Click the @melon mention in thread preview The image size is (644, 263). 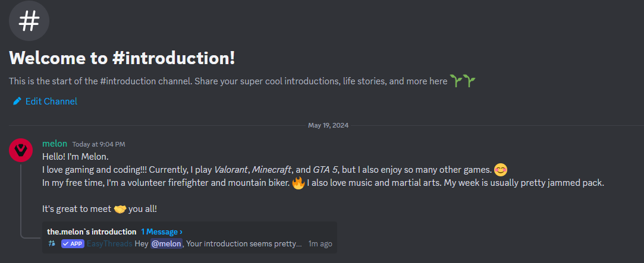[166, 243]
